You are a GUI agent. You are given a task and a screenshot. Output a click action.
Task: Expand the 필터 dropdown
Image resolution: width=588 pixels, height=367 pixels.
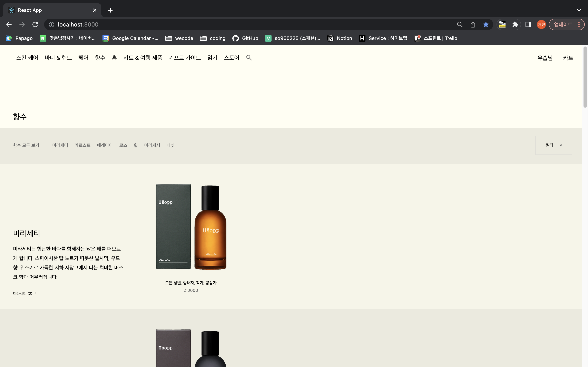(x=553, y=145)
